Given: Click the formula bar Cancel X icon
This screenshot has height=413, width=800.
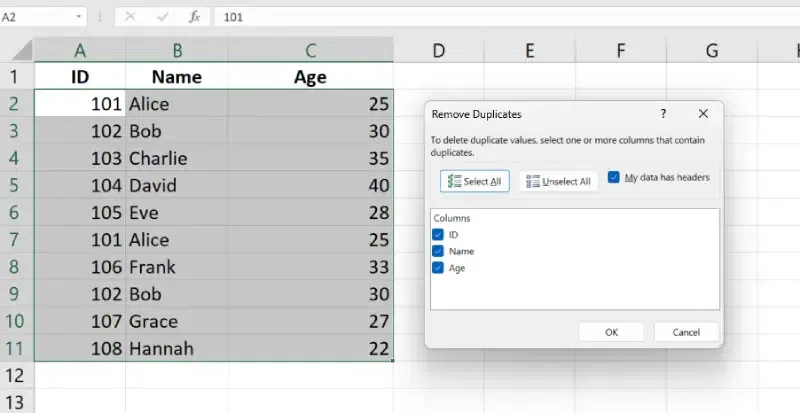Looking at the screenshot, I should (131, 17).
